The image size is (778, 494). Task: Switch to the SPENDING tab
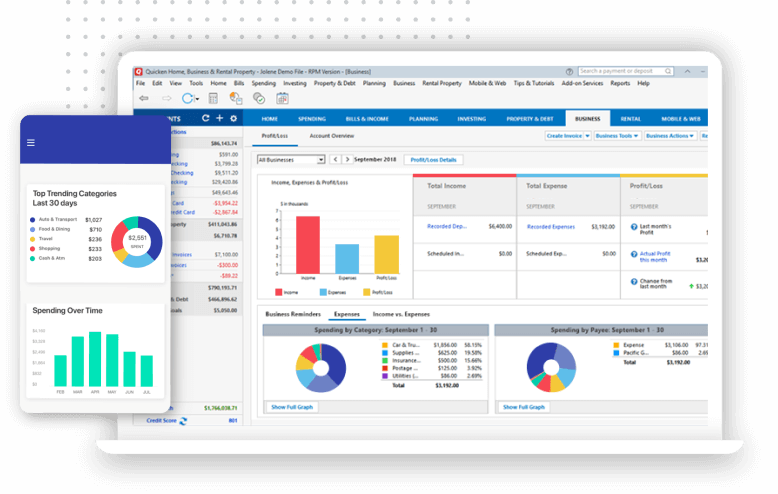(x=312, y=119)
